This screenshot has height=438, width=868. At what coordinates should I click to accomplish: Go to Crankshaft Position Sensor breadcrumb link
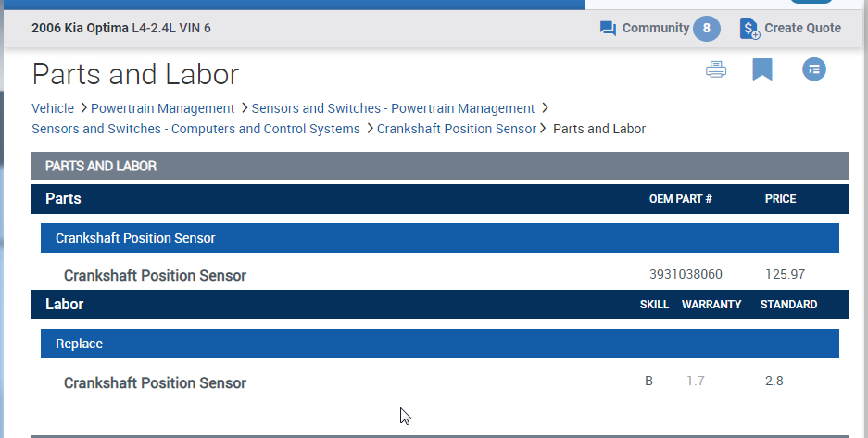click(x=456, y=129)
